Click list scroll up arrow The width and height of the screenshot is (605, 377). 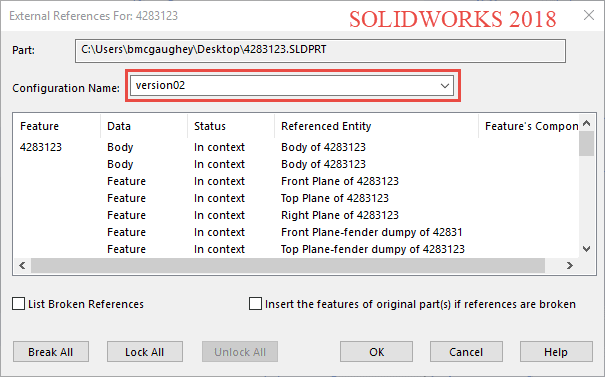coord(586,123)
